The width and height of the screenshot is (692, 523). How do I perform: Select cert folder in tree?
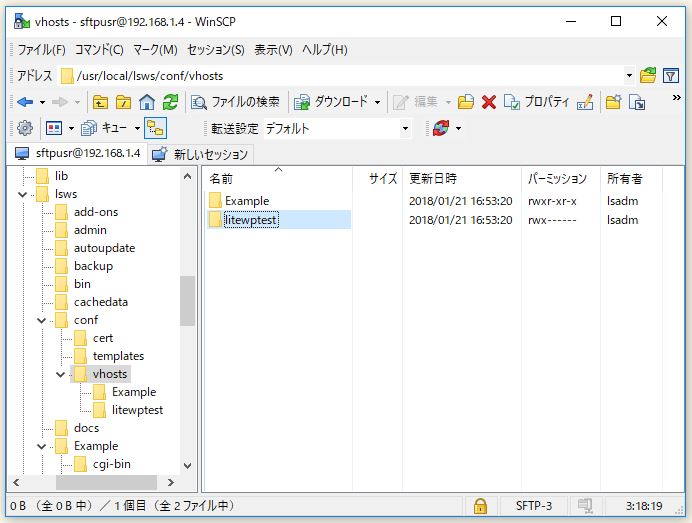click(103, 338)
